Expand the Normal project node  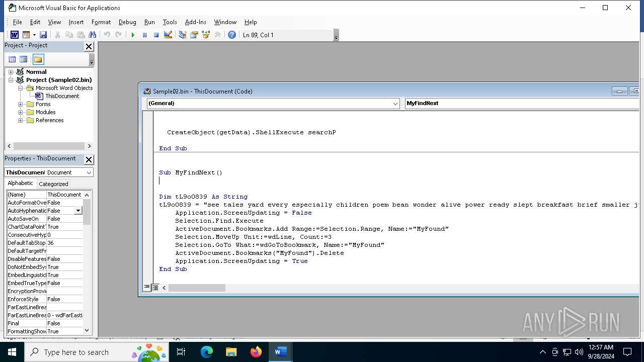[x=11, y=72]
